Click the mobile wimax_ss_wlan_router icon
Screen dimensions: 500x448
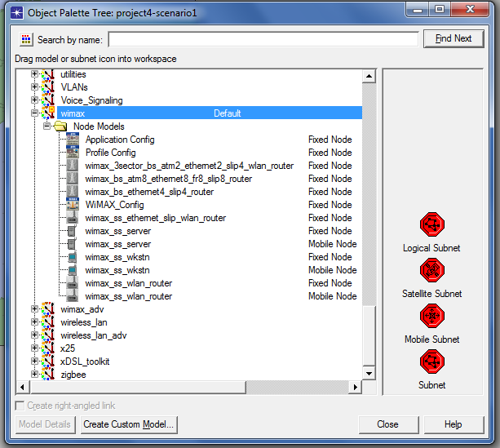(x=73, y=296)
